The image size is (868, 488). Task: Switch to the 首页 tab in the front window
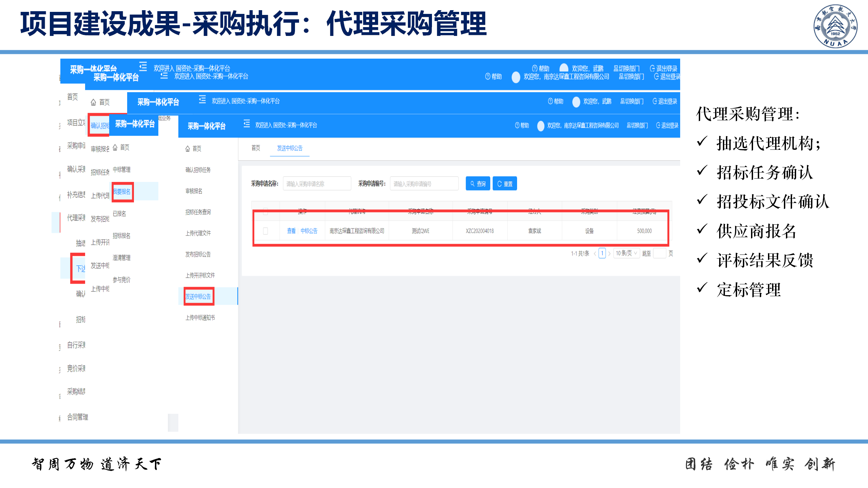click(x=256, y=148)
